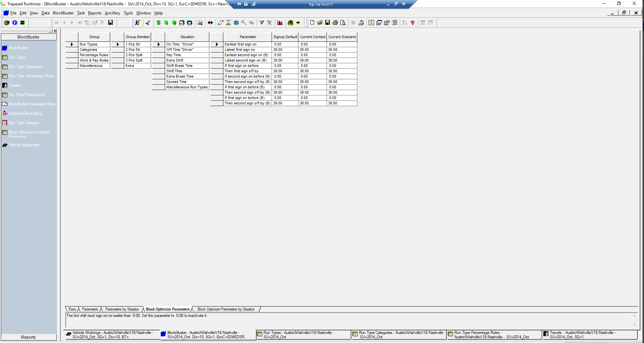Image resolution: width=644 pixels, height=343 pixels.
Task: Switch to the Runs tab
Action: 72,309
